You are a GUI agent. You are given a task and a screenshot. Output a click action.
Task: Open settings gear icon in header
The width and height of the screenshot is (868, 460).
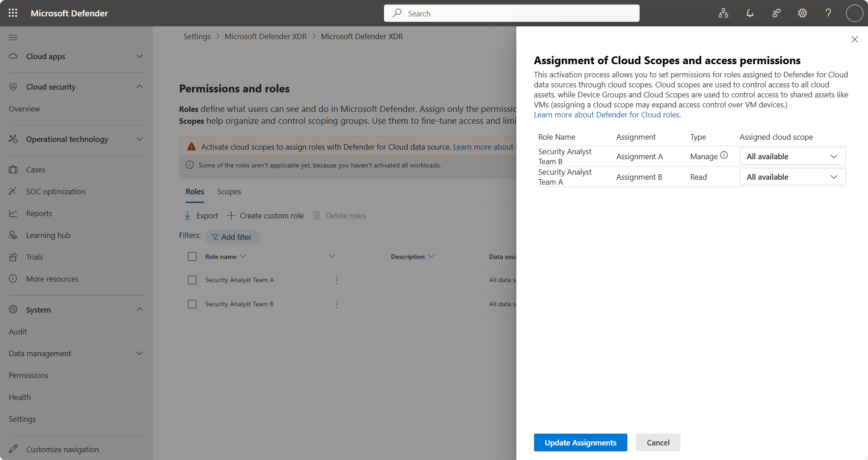(x=802, y=13)
